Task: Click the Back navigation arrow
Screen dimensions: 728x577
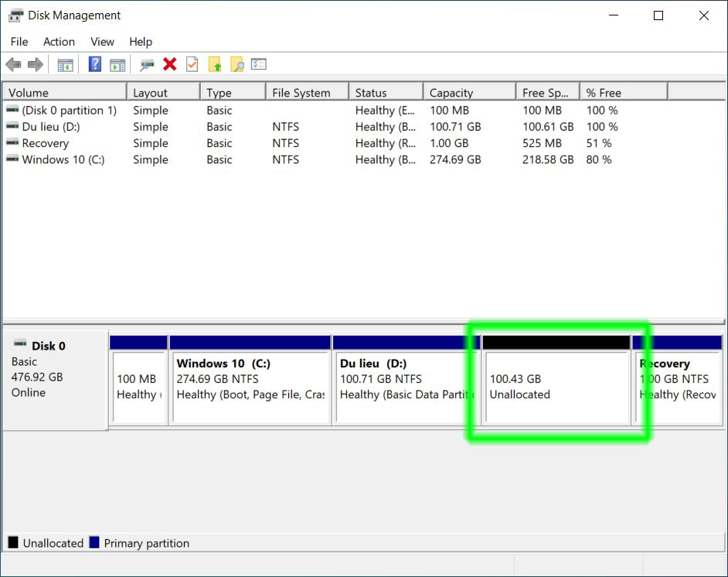Action: (x=13, y=64)
